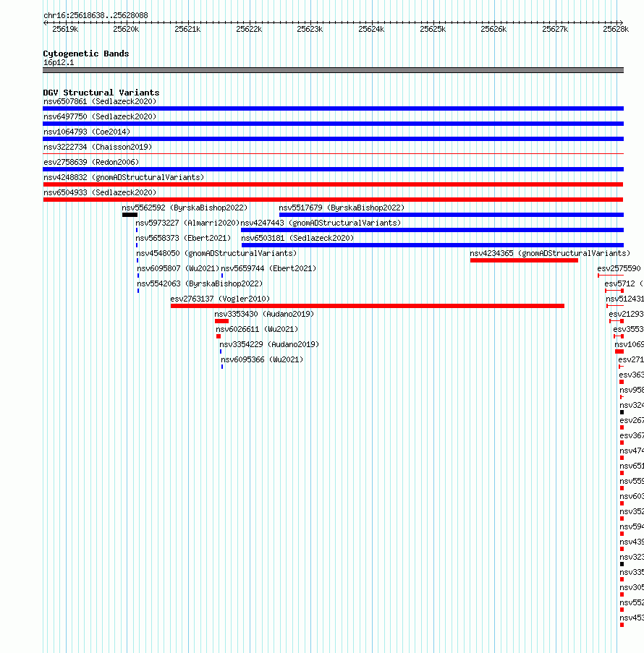The width and height of the screenshot is (644, 653).
Task: Open the nsv5973227 (Almarri2020) label
Action: pos(187,223)
